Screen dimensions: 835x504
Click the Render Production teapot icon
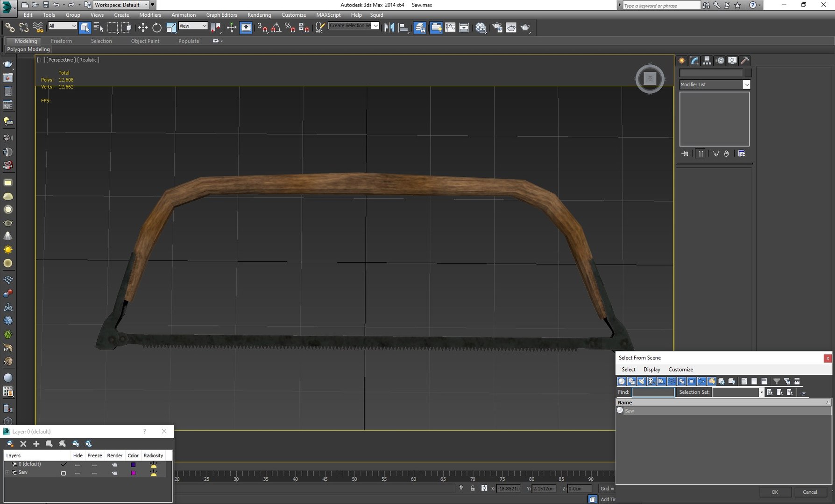click(525, 28)
